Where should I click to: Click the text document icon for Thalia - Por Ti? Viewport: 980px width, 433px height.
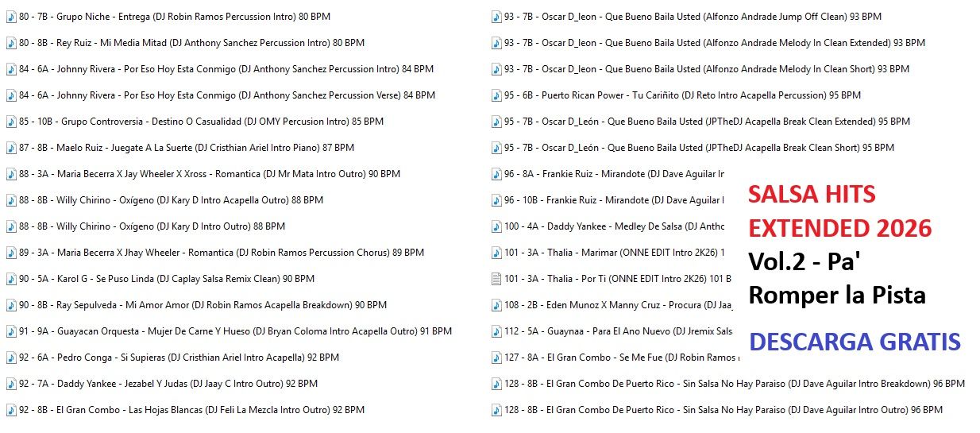(x=496, y=279)
